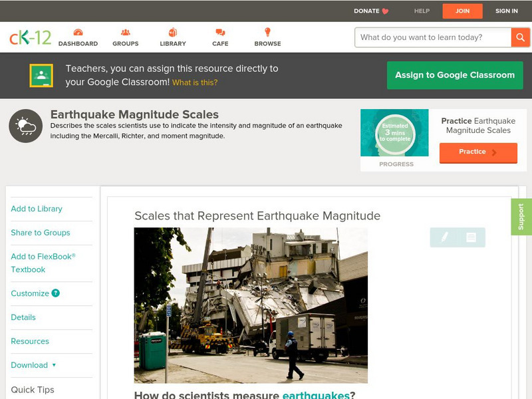Viewport: 532px width, 399px height.
Task: Click the 'Quick Tips' heading
Action: (33, 390)
